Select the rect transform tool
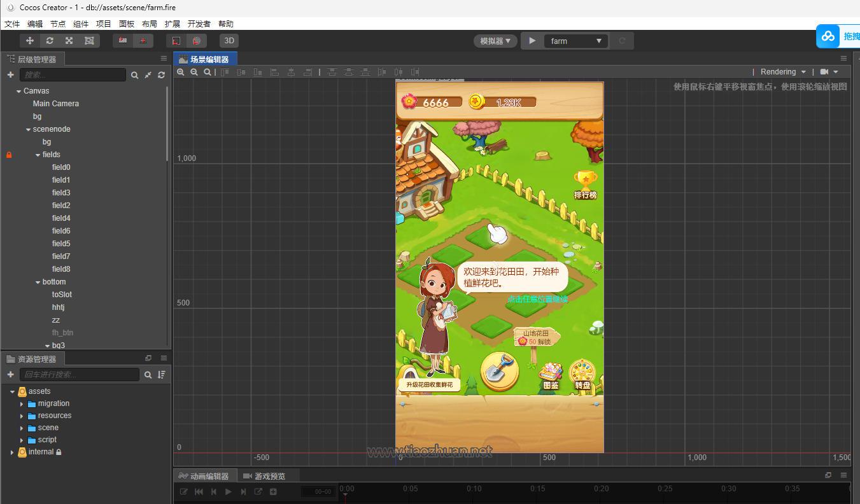The image size is (860, 504). (89, 41)
